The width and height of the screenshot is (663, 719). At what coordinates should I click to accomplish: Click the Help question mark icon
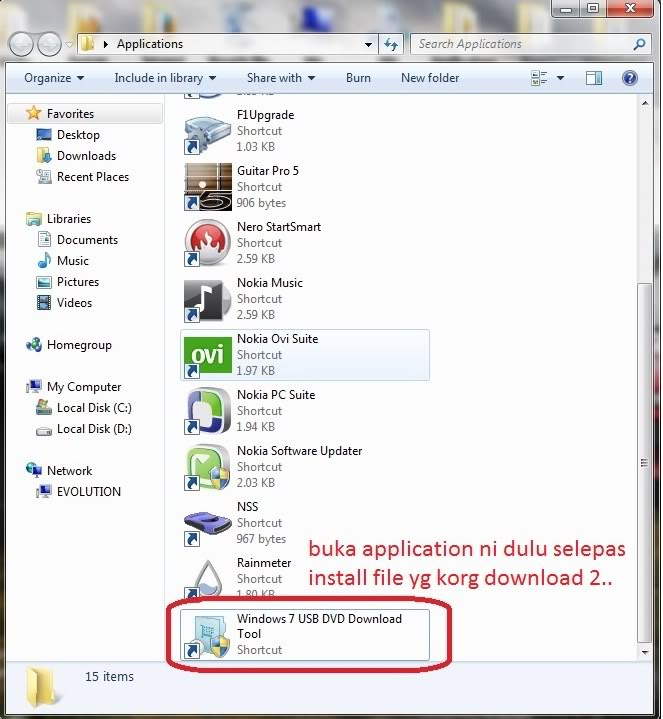point(630,78)
